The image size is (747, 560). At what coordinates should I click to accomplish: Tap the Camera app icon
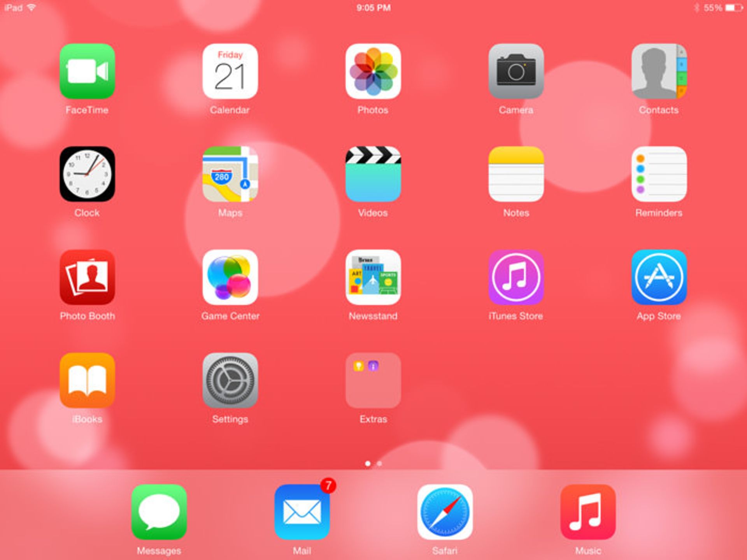[x=516, y=71]
